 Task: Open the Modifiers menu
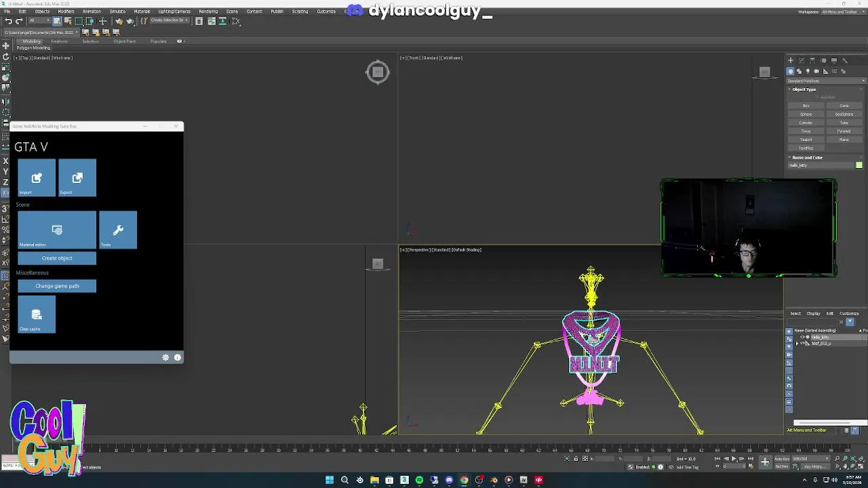(66, 12)
